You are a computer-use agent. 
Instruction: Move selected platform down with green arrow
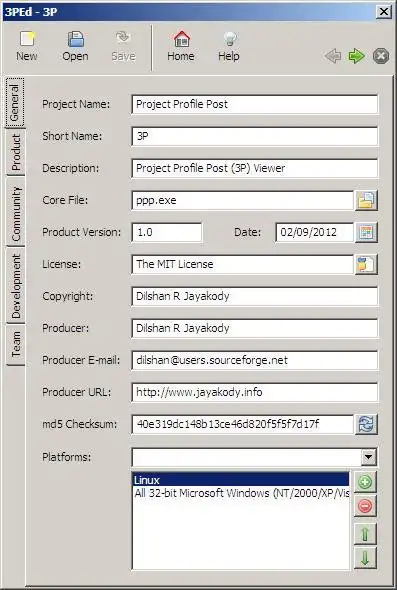pyautogui.click(x=365, y=558)
